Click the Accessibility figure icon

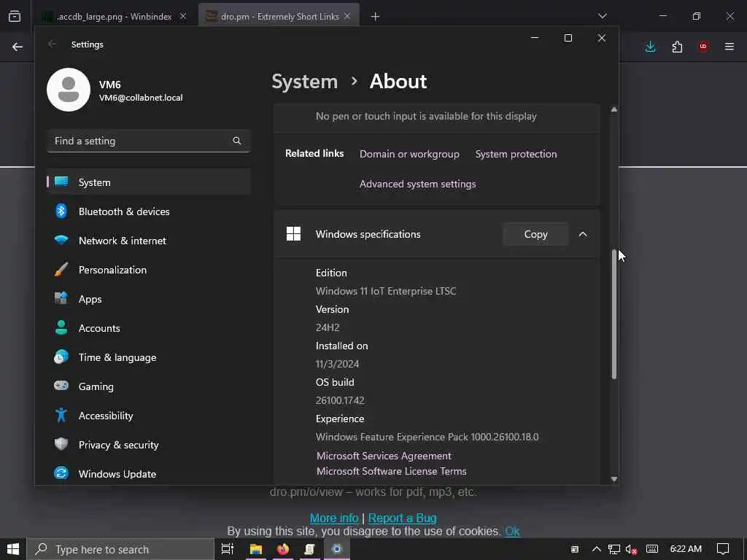61,415
